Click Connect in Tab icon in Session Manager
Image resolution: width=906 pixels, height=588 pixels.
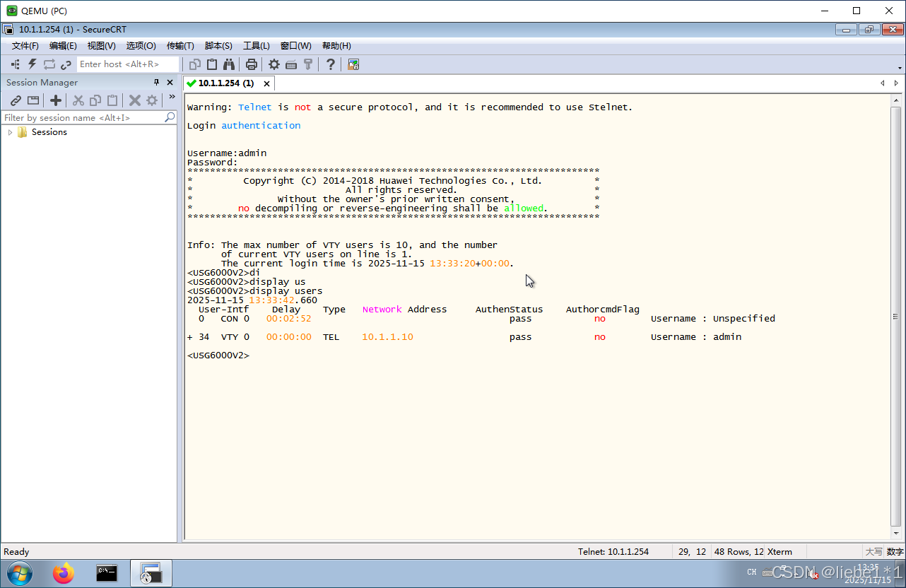(x=33, y=100)
